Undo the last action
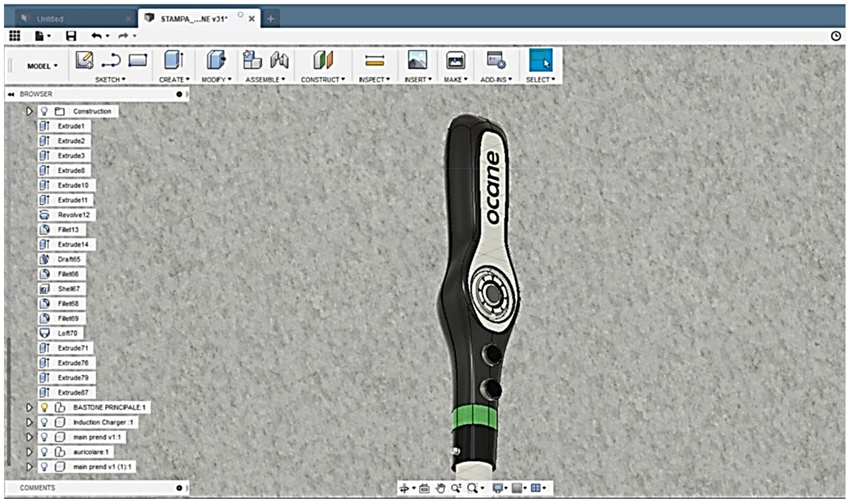 [97, 36]
